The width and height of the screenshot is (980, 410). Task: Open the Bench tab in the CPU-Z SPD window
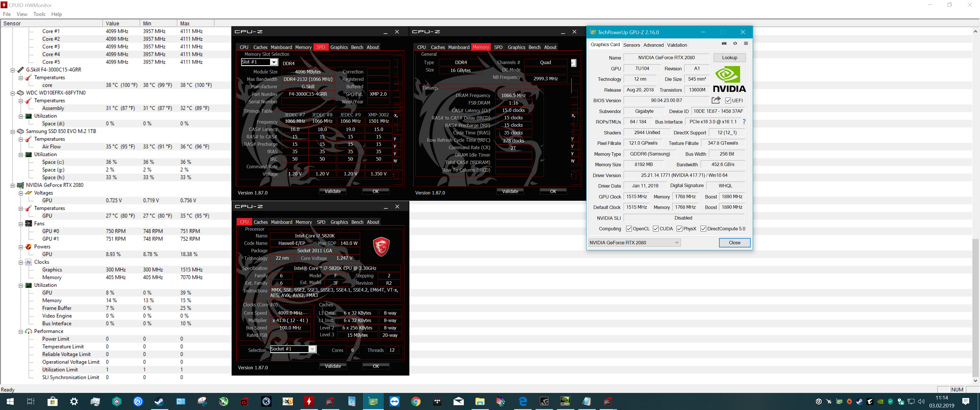tap(357, 47)
